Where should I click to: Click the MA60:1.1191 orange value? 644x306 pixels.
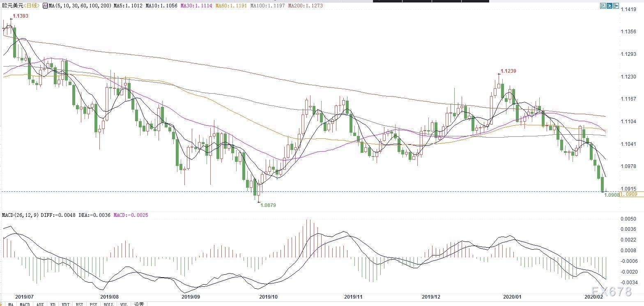(x=232, y=6)
